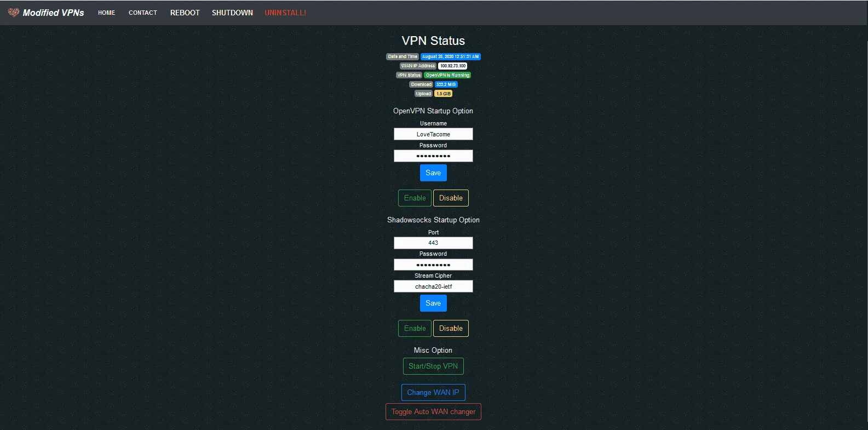Save the OpenVPN startup credentials
The height and width of the screenshot is (430, 868).
pos(433,173)
